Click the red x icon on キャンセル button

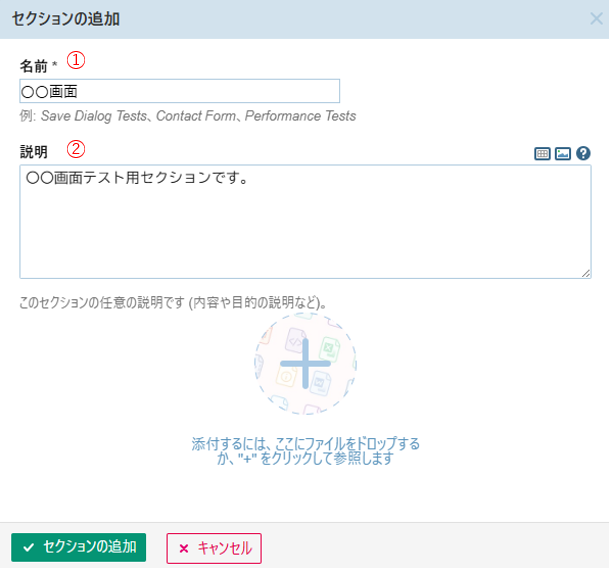pyautogui.click(x=183, y=548)
